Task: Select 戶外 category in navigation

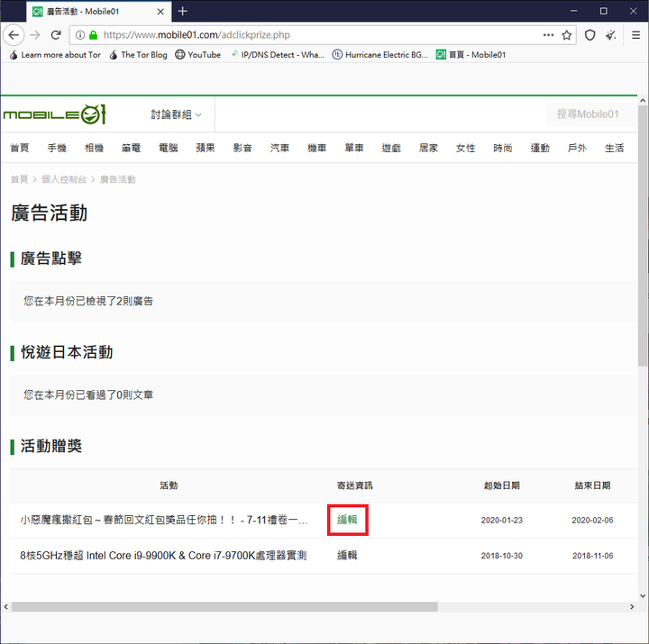Action: [x=577, y=148]
